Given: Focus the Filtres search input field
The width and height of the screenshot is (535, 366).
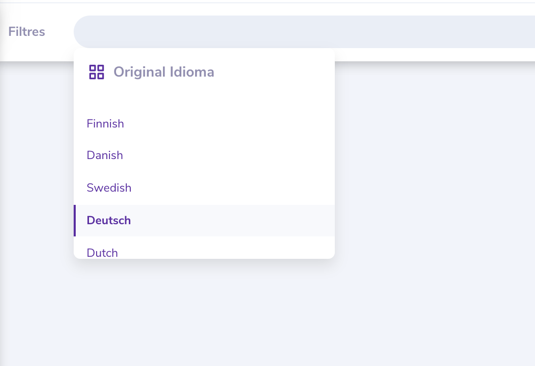Looking at the screenshot, I should point(304,32).
